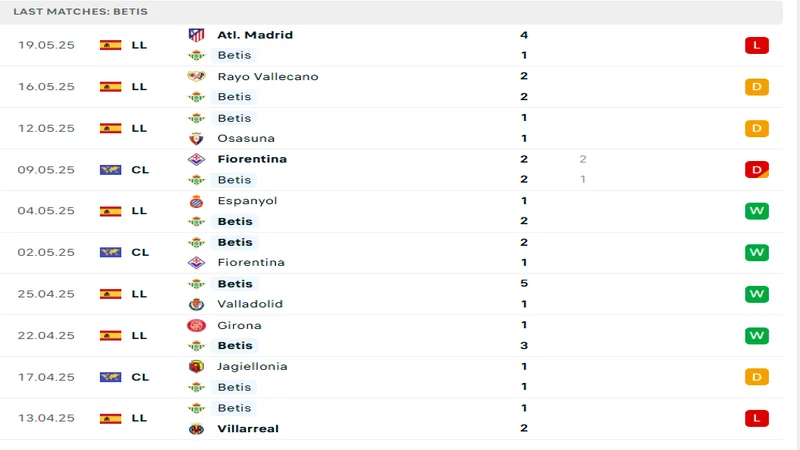The height and width of the screenshot is (450, 800).
Task: Click the Last Matches: Betis header
Action: [81, 11]
